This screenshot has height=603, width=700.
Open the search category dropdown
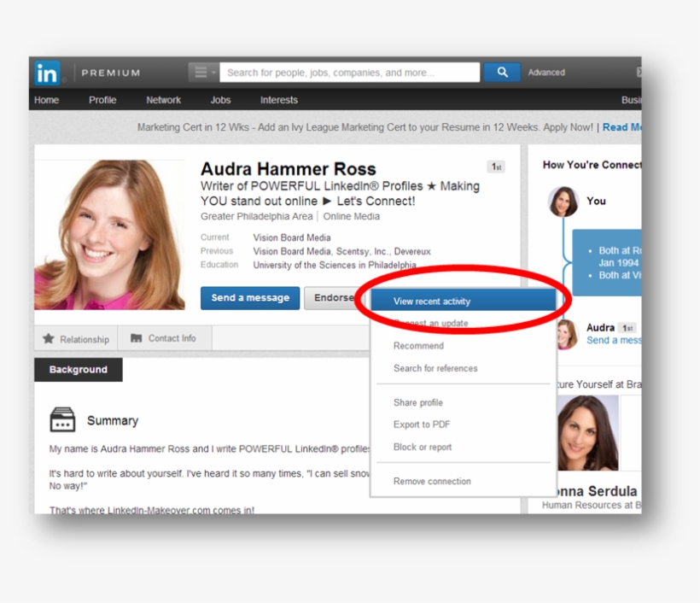click(x=203, y=73)
